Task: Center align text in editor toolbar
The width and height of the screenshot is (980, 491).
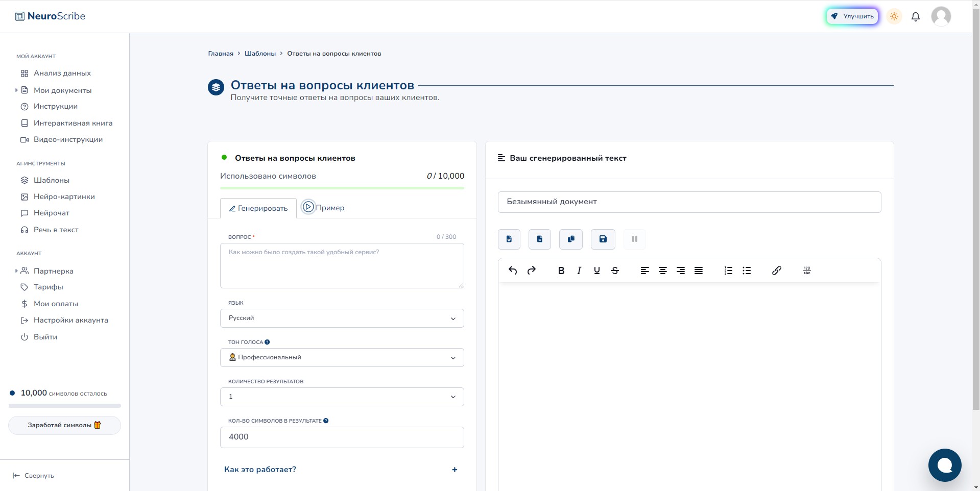Action: [663, 271]
